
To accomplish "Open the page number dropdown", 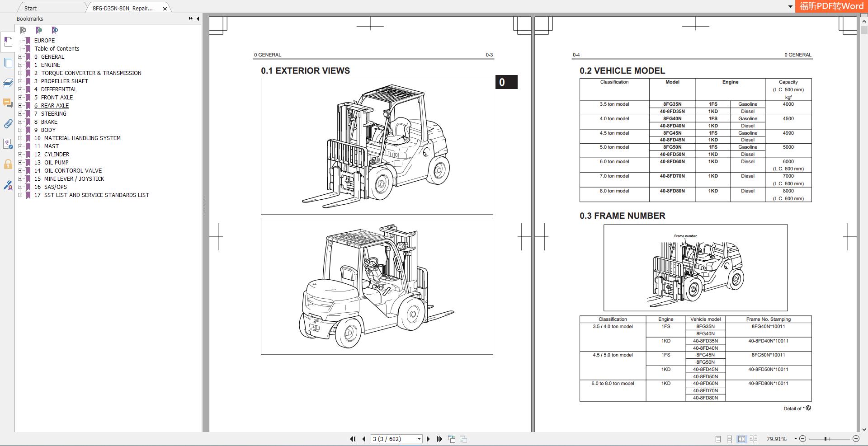I will coord(419,439).
